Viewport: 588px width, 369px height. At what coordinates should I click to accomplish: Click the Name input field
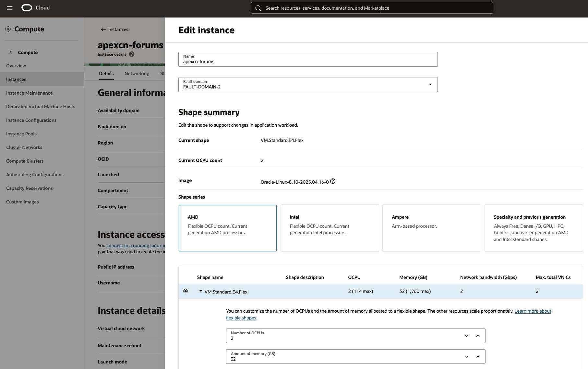[x=308, y=59]
